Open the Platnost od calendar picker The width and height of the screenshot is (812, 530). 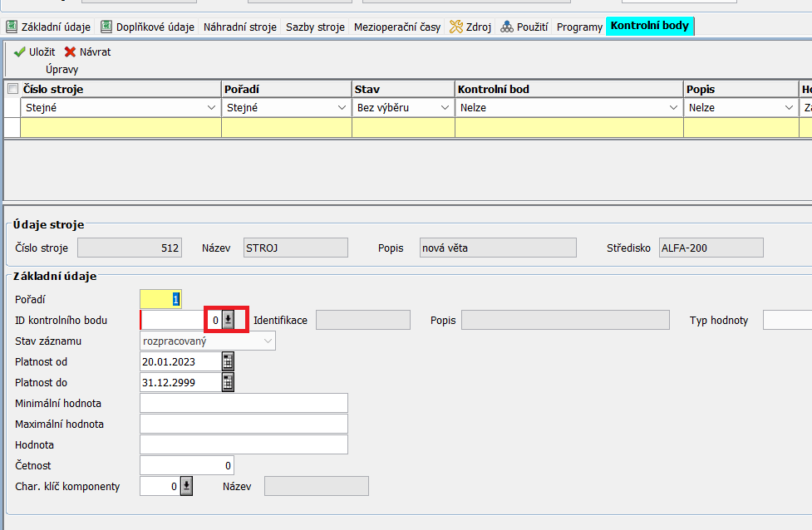[228, 361]
